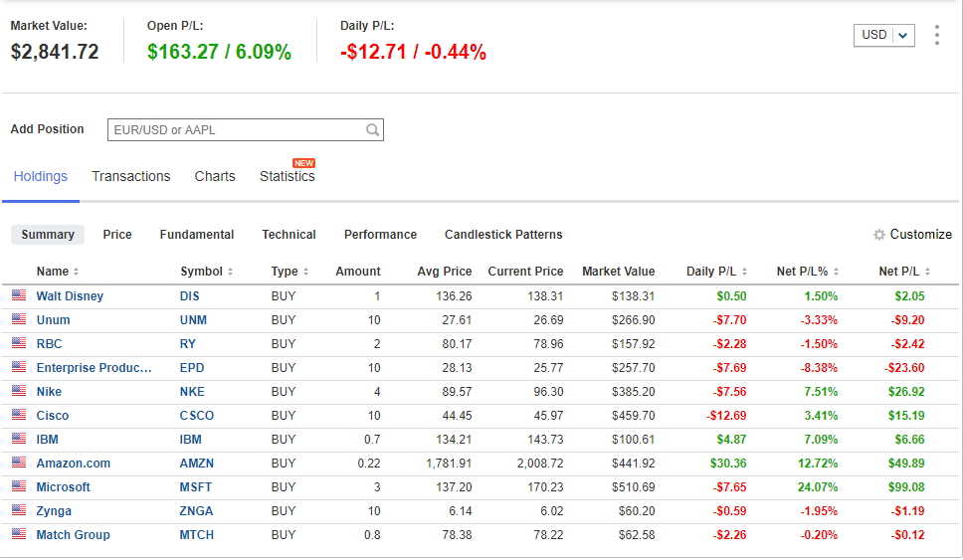The image size is (963, 560).
Task: Open the USD currency dropdown
Action: coord(883,35)
